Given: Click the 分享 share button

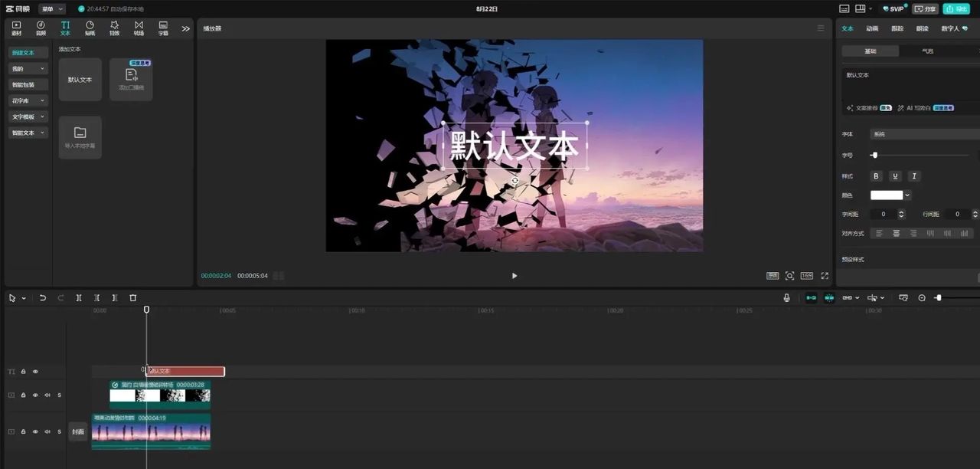Looking at the screenshot, I should pos(925,8).
